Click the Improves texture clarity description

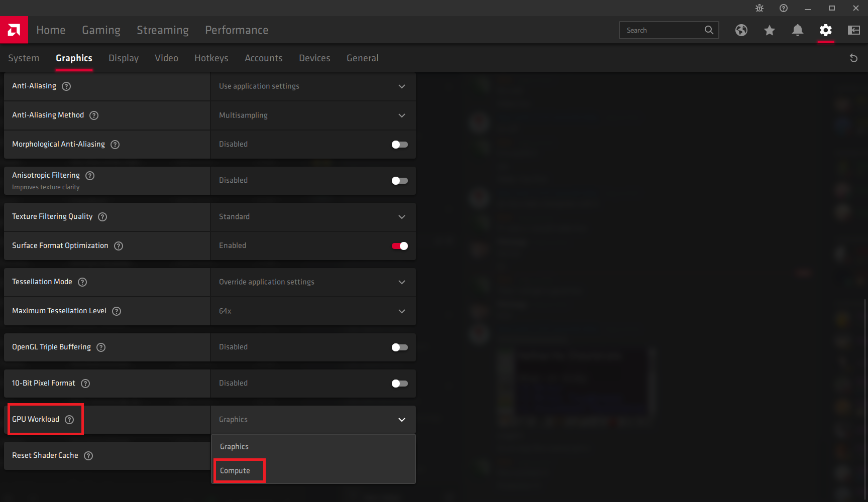point(46,187)
